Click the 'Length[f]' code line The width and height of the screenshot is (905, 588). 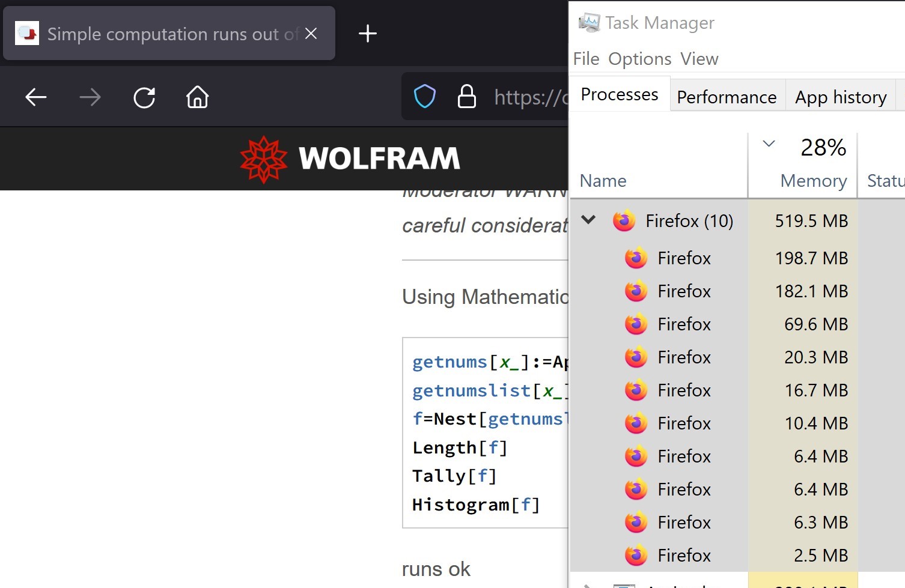pos(460,448)
